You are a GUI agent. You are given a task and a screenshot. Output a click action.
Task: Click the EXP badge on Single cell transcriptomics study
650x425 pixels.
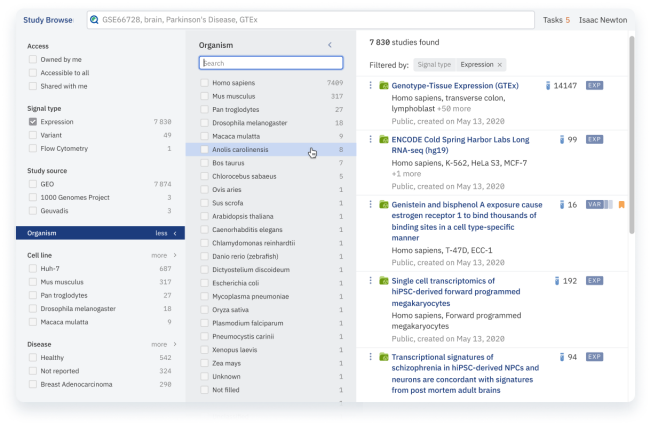[x=594, y=281]
